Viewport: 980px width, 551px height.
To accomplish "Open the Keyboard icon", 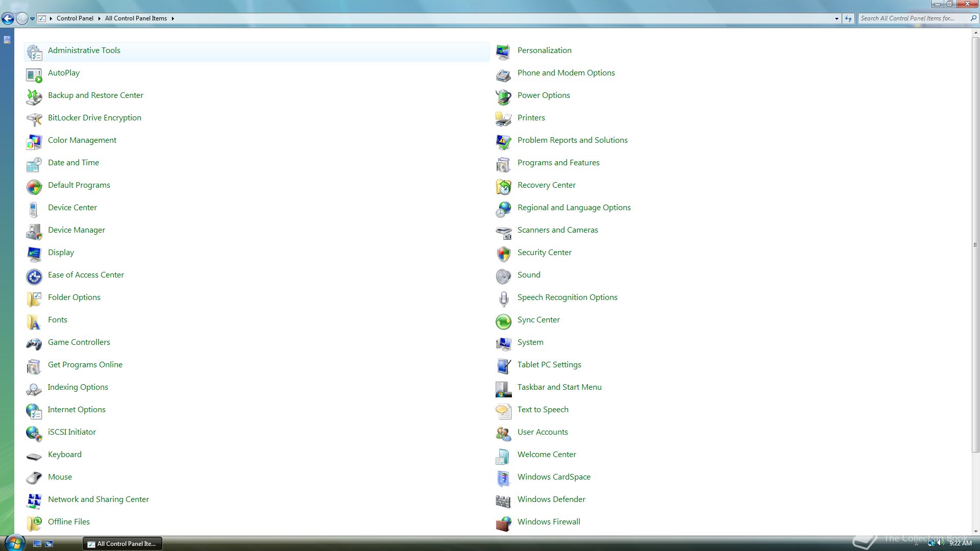I will pyautogui.click(x=34, y=456).
